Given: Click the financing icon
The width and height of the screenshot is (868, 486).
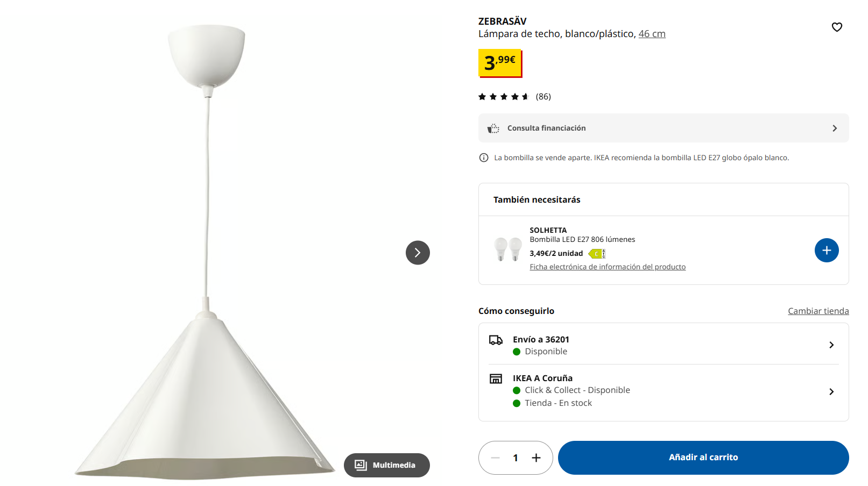Looking at the screenshot, I should (x=493, y=128).
